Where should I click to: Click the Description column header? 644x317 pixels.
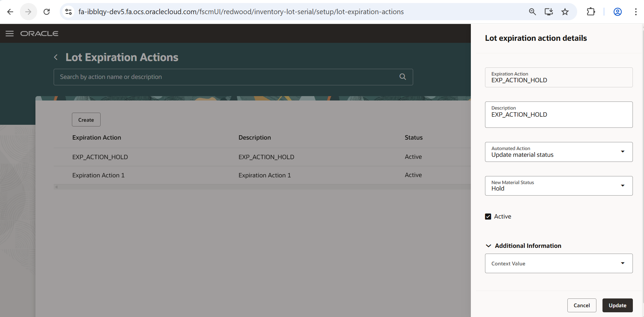254,138
